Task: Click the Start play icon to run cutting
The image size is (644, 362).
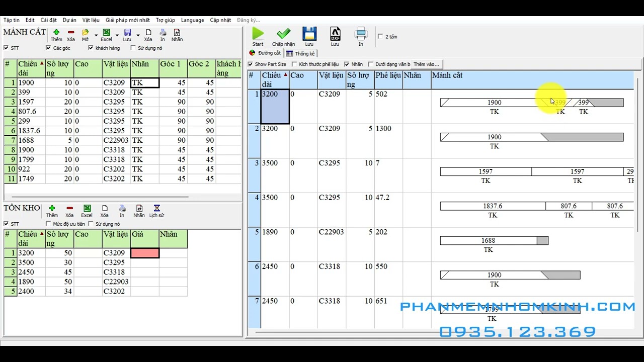Action: 258,34
